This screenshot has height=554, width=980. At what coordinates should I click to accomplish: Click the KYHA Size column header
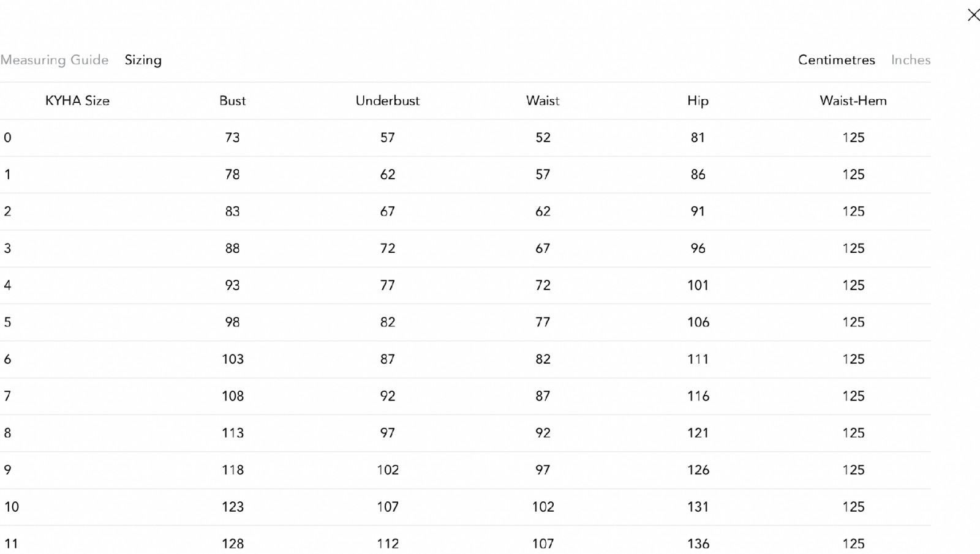pos(77,101)
